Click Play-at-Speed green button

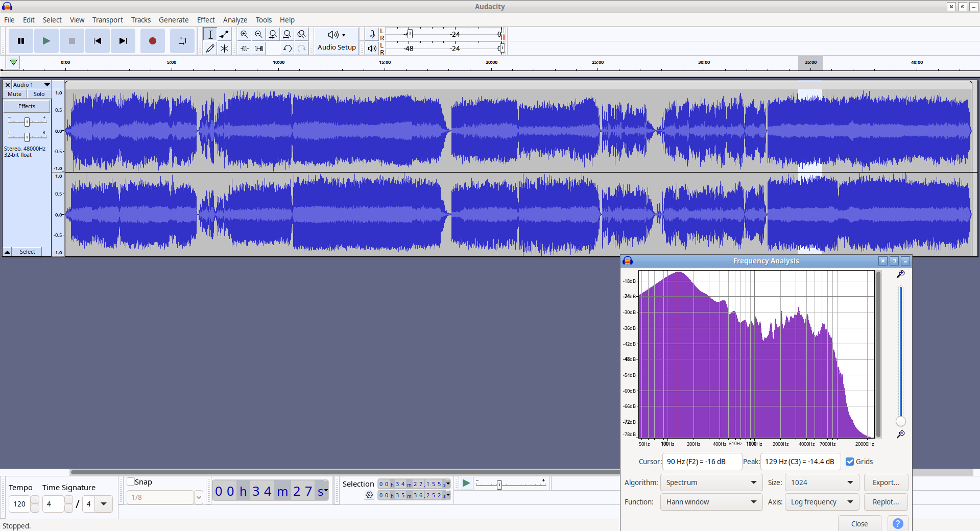click(x=466, y=483)
